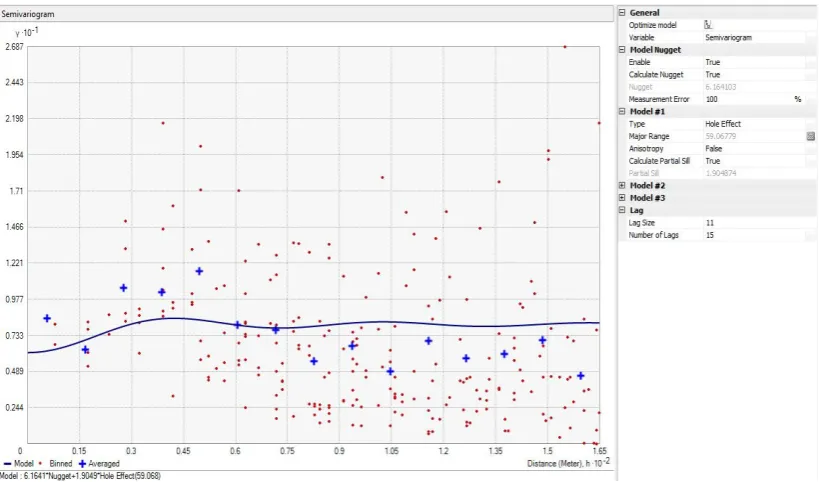819x482 pixels.
Task: Click the Major Range calculator icon
Action: 810,136
